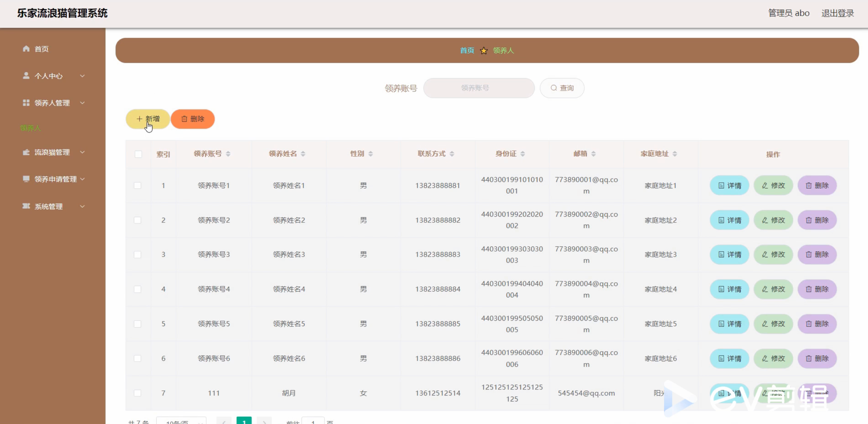The width and height of the screenshot is (868, 424).
Task: Check the row 3 checkbox
Action: coord(137,255)
